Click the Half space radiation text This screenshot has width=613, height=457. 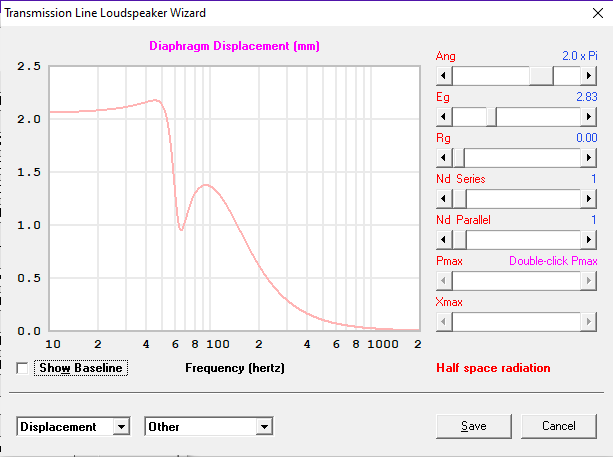tap(493, 368)
